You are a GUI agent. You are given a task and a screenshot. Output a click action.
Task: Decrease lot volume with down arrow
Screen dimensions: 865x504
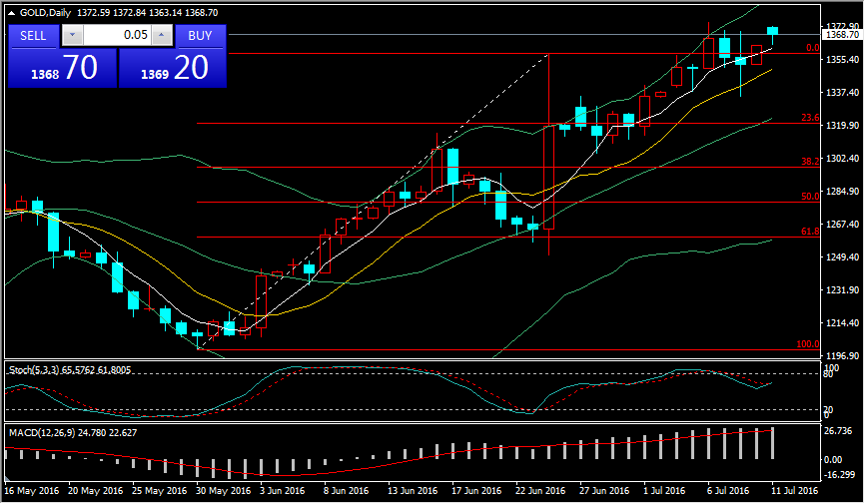pyautogui.click(x=71, y=35)
